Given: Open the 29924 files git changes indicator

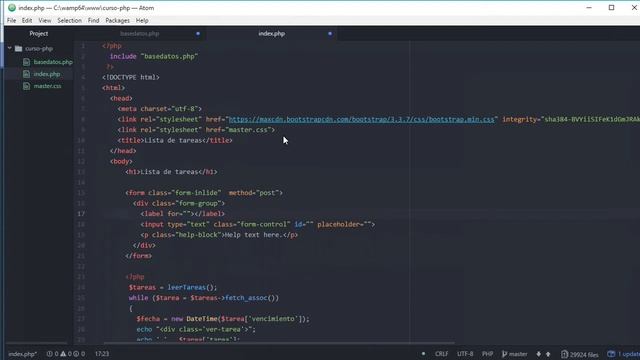Looking at the screenshot, I should [580, 354].
